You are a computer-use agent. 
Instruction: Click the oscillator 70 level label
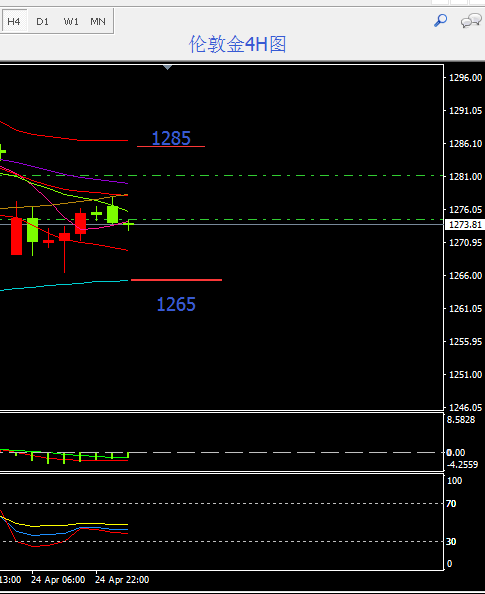451,504
